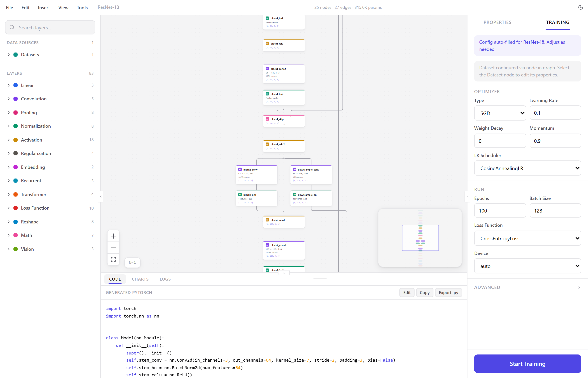The image size is (588, 378).
Task: Toggle dark mode with the moon icon
Action: 580,7
